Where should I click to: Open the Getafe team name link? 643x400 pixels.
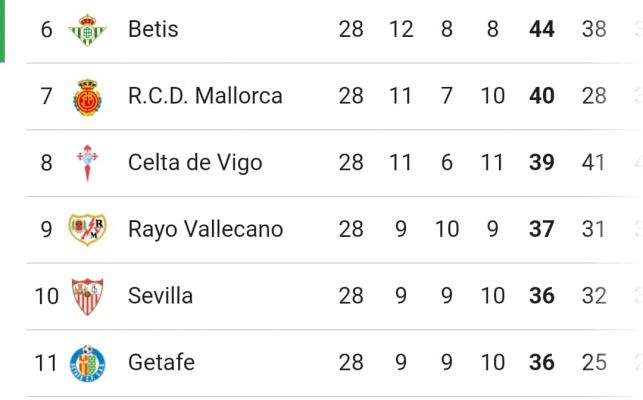coord(161,362)
